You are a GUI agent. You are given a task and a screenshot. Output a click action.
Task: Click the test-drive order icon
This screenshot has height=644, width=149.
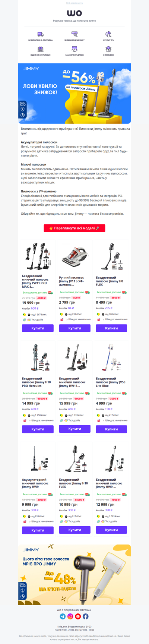pos(74,49)
